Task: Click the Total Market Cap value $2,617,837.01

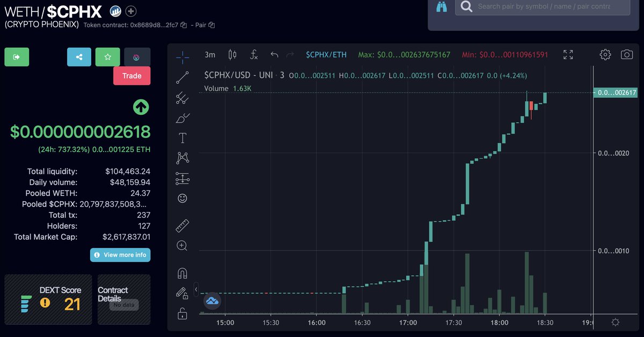Action: coord(127,237)
